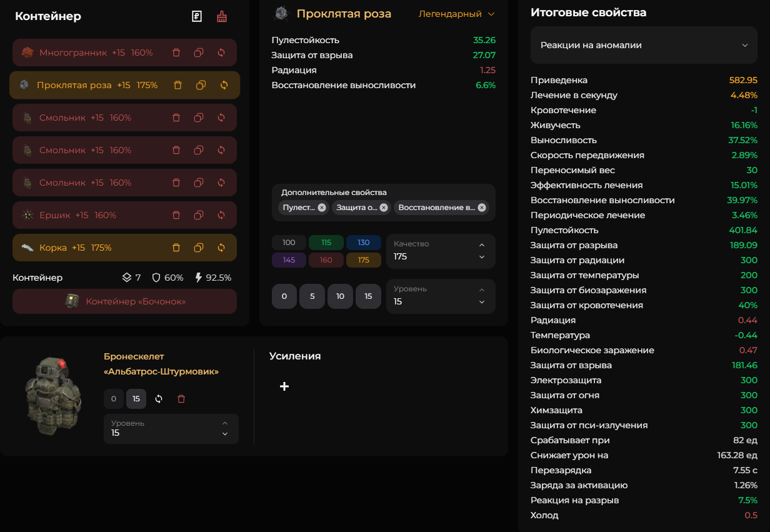Set artifact level to 10 preset
770x532 pixels.
340,296
